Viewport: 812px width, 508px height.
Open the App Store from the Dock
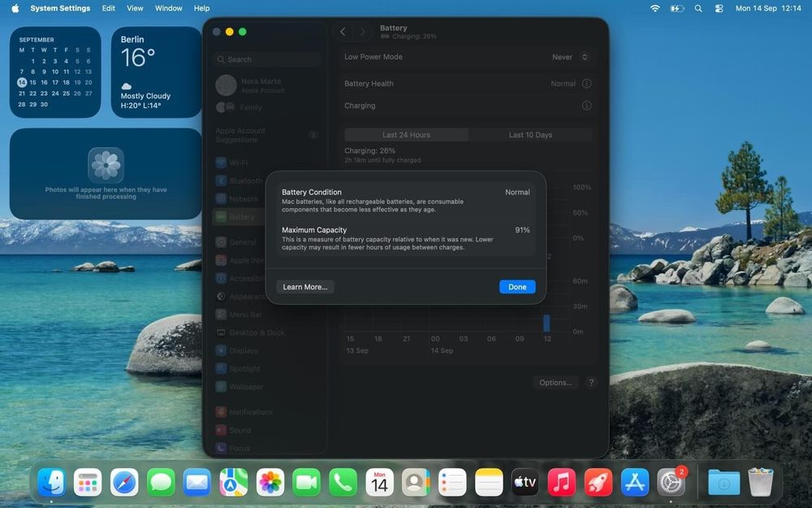click(635, 482)
